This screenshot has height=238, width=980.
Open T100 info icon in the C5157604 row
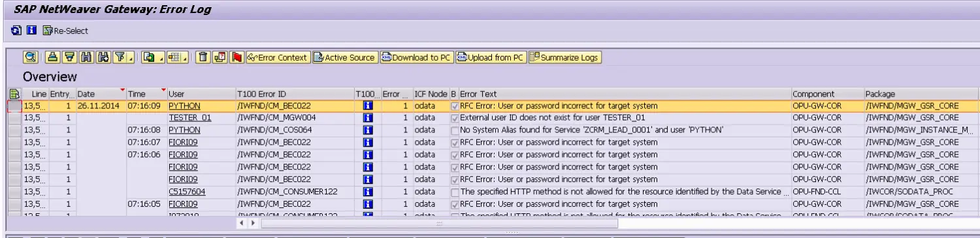[367, 192]
